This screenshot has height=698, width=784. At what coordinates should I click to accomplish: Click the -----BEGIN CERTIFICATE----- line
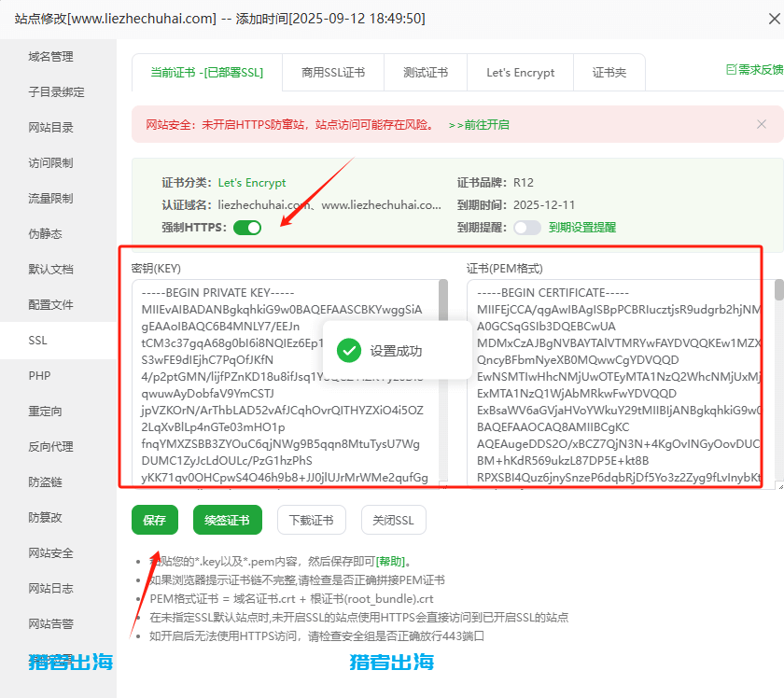click(x=553, y=292)
